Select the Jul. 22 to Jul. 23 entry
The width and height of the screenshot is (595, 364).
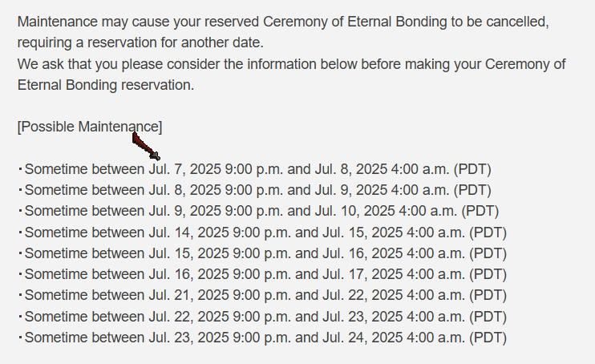[x=262, y=317]
